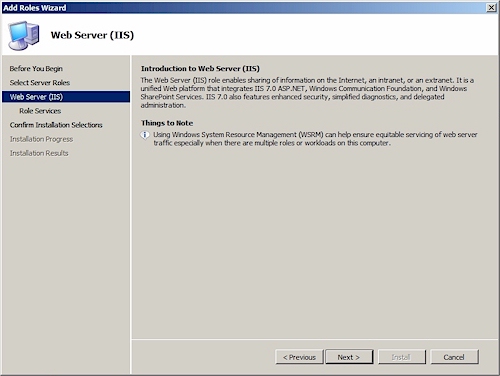Viewport: 500px width, 376px height.
Task: Click the Installation Progress step
Action: [x=41, y=139]
